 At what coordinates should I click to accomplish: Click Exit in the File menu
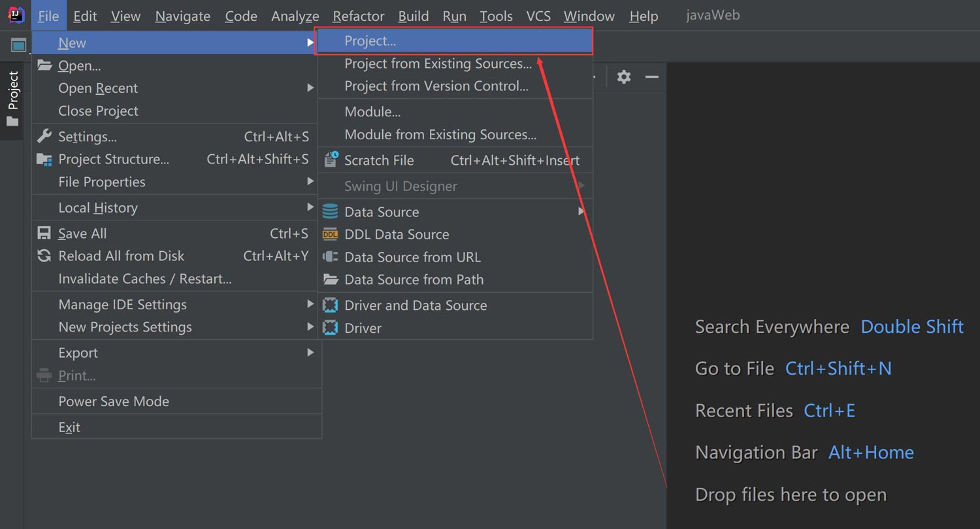69,427
